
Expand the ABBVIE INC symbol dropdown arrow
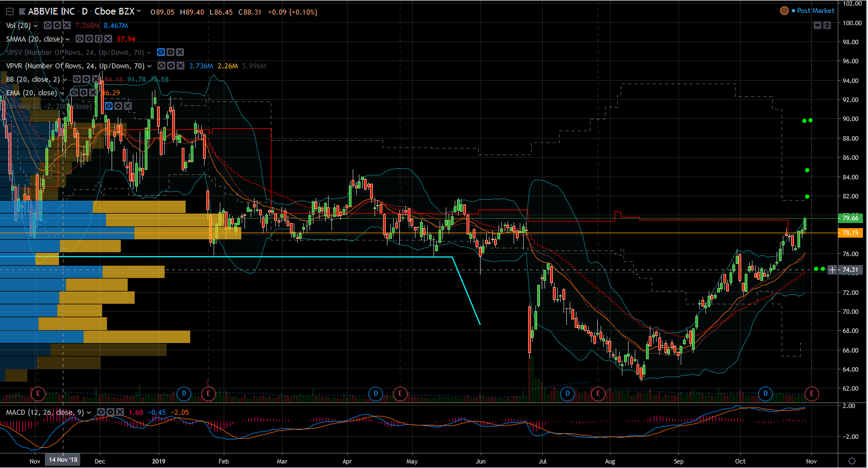point(139,11)
